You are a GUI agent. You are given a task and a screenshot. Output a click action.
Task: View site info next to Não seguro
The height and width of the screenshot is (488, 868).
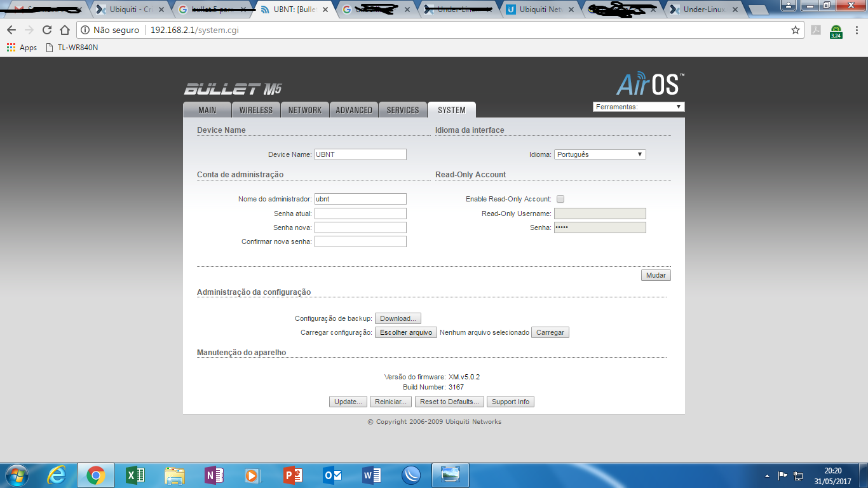[x=85, y=30]
